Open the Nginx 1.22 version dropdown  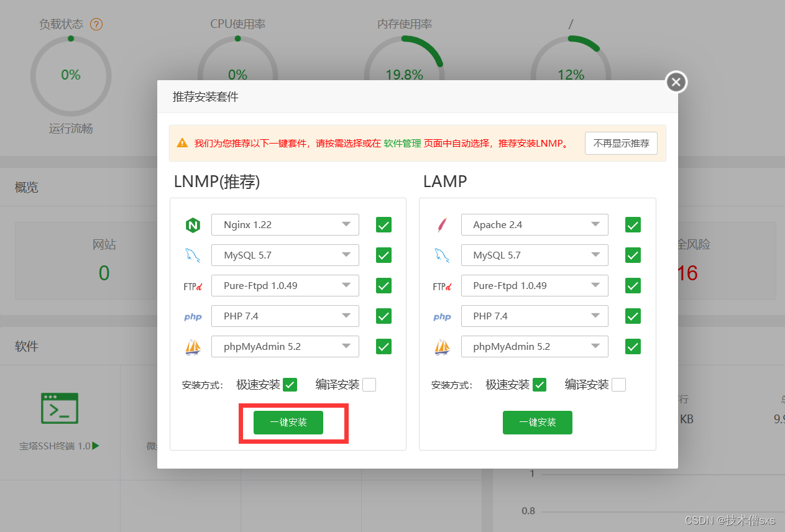[x=285, y=224]
